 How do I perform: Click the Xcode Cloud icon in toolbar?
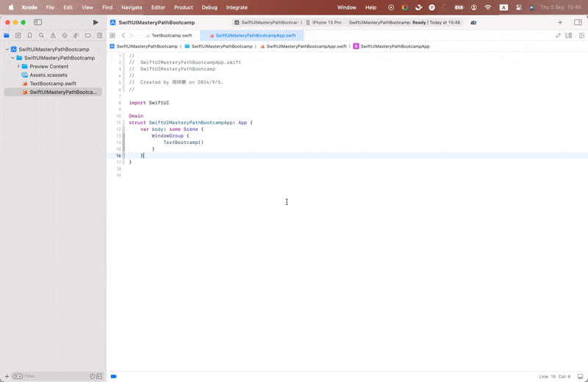[473, 23]
